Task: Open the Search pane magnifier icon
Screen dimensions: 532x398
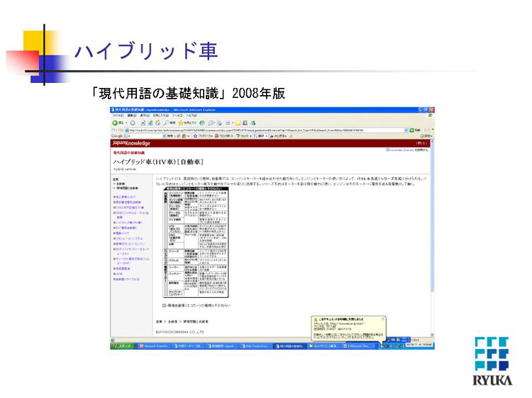Action: point(167,123)
